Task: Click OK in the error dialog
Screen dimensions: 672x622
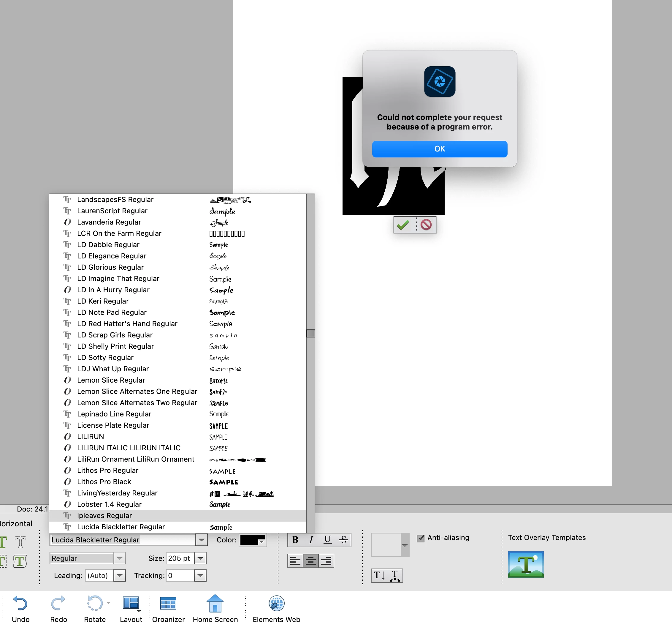Action: 439,149
